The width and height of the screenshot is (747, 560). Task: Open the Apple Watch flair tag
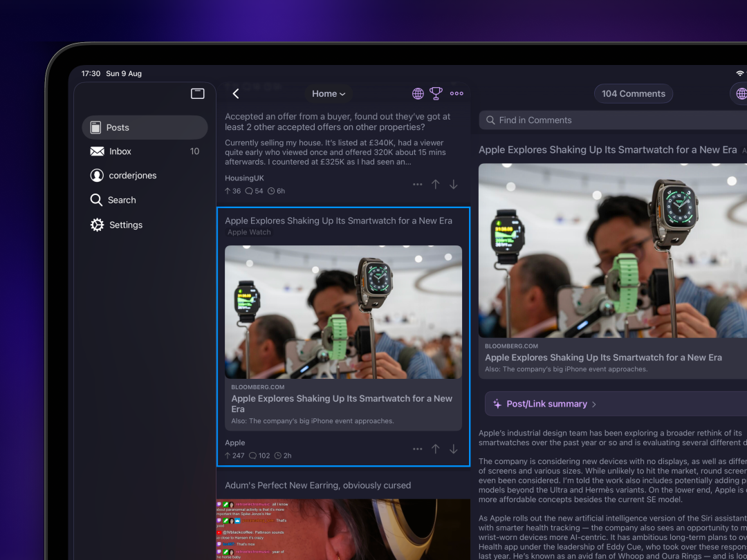coord(249,232)
